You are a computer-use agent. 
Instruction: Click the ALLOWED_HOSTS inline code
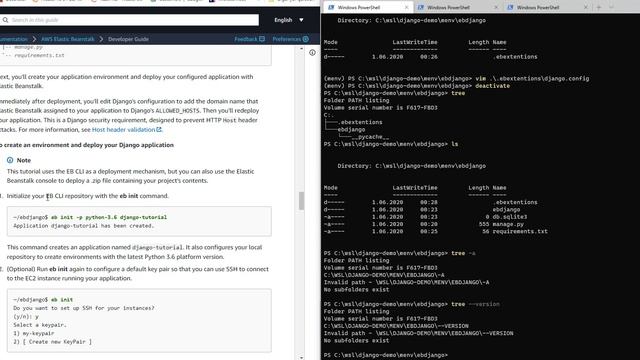178,111
